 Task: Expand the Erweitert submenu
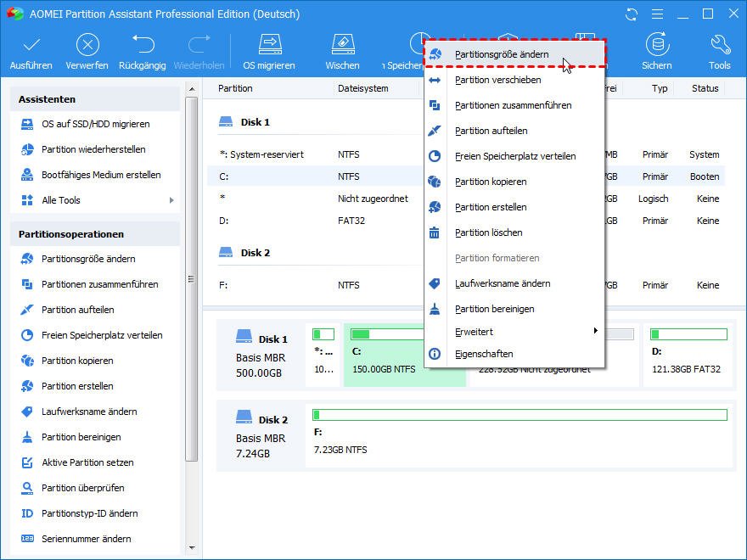coord(514,332)
